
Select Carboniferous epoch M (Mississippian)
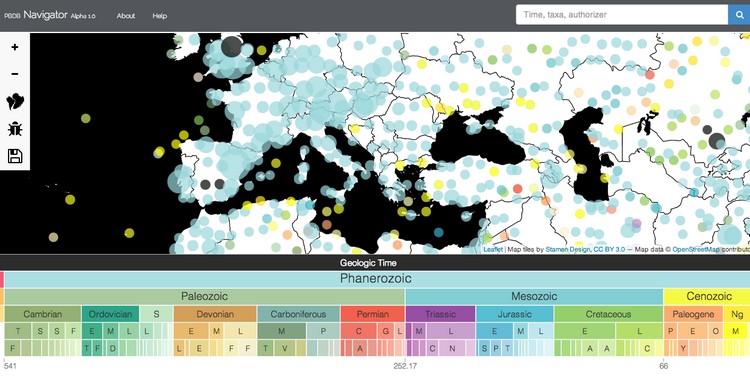tap(282, 331)
